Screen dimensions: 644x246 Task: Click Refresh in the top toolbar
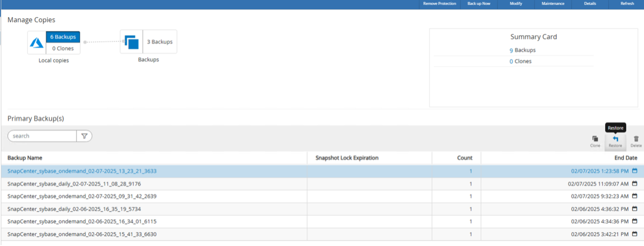click(627, 4)
